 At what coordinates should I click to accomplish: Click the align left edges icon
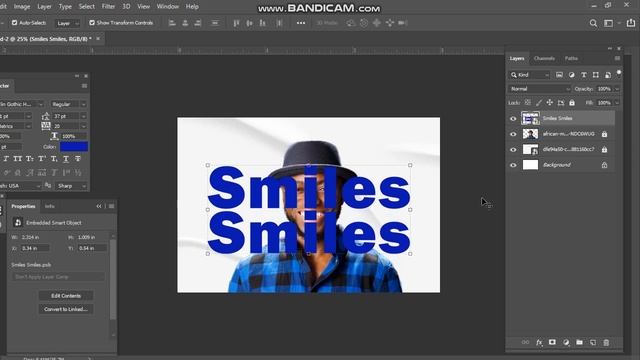click(x=172, y=23)
